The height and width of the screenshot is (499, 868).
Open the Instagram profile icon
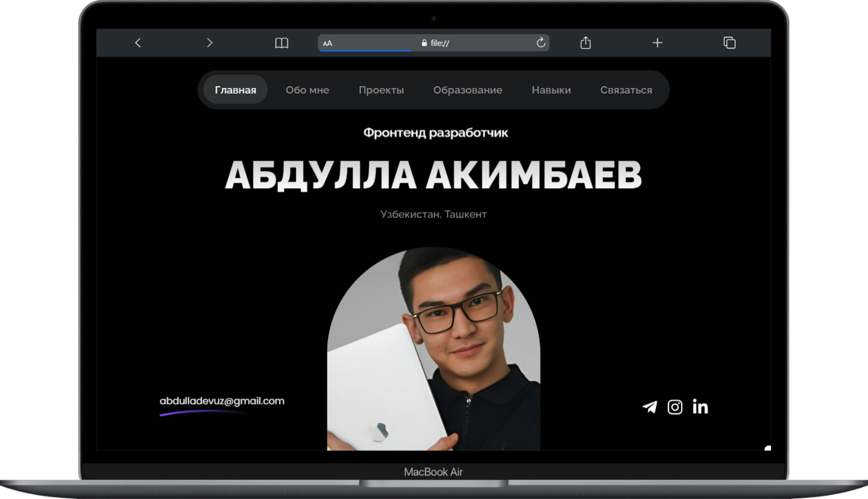tap(675, 407)
